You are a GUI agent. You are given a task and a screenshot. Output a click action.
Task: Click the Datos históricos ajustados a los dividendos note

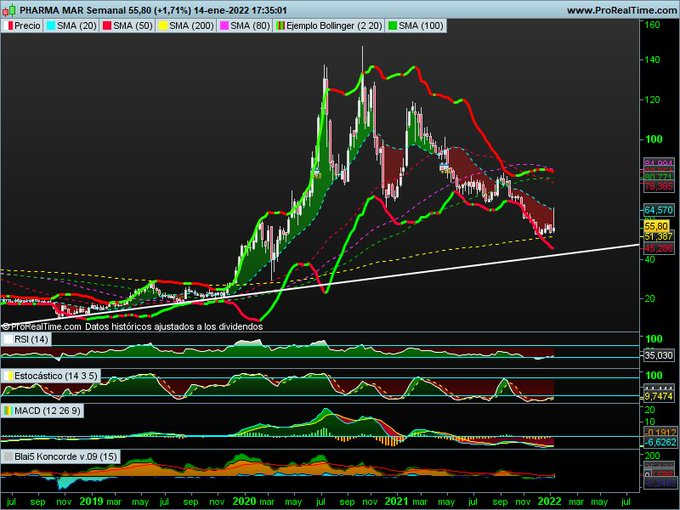[x=174, y=327]
